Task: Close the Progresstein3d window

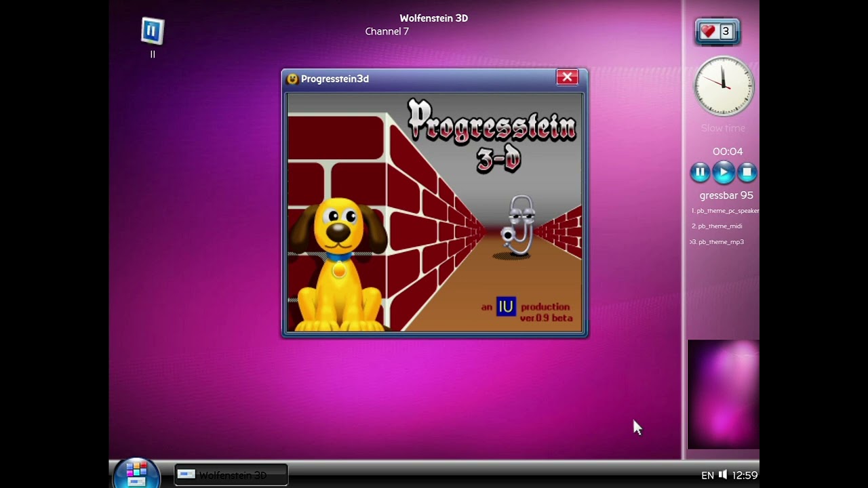Action: [x=567, y=77]
